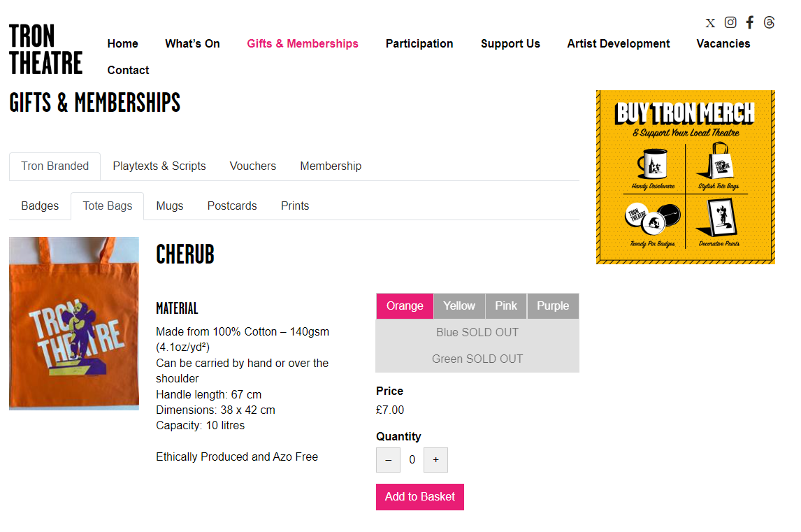The image size is (801, 532).
Task: Switch to the Vouchers tab
Action: point(253,166)
